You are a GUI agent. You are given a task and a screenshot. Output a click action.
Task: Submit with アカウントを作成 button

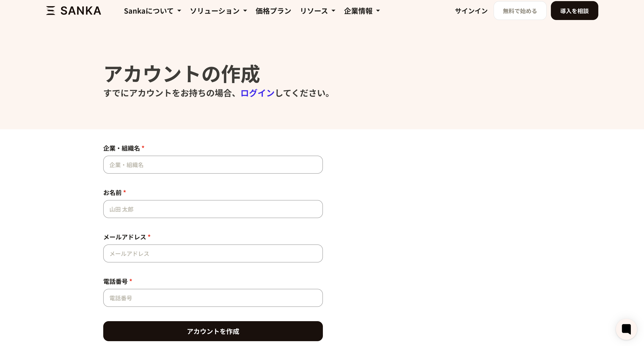(213, 331)
